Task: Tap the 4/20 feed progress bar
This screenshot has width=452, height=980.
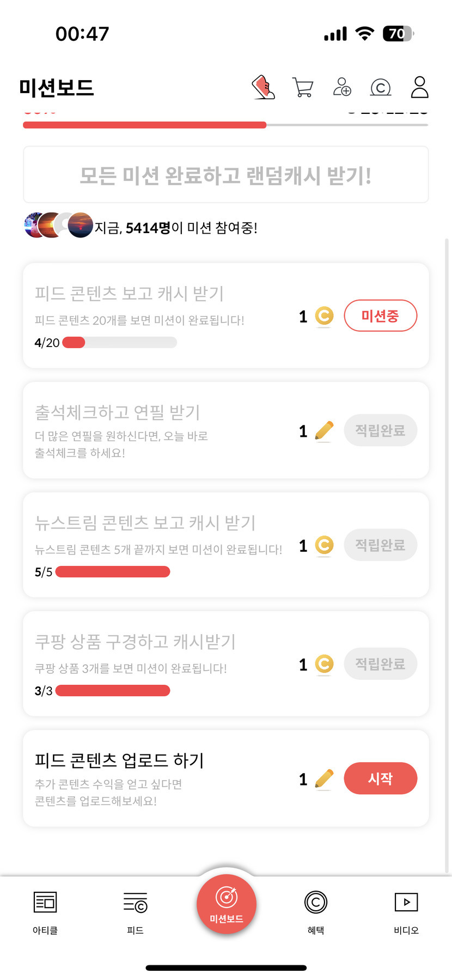Action: point(119,343)
